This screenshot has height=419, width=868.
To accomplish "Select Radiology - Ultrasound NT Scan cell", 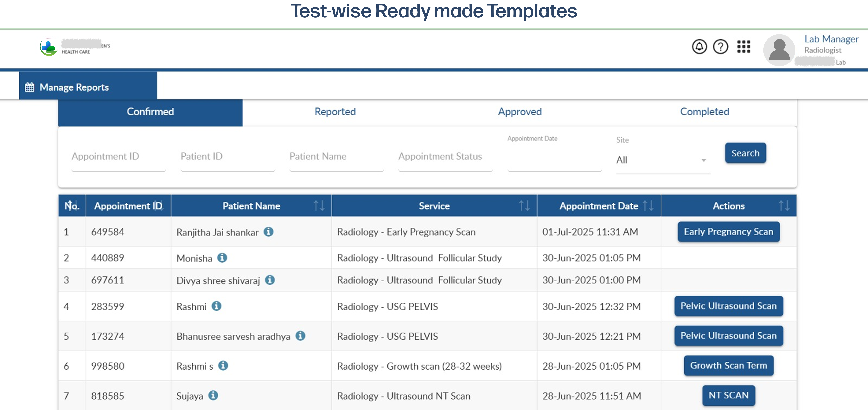I will tap(434, 395).
